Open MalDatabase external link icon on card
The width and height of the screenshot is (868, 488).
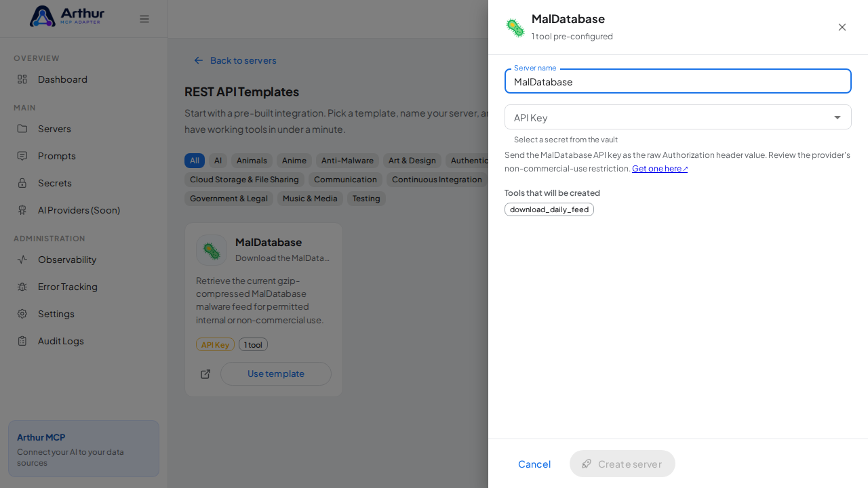[205, 374]
